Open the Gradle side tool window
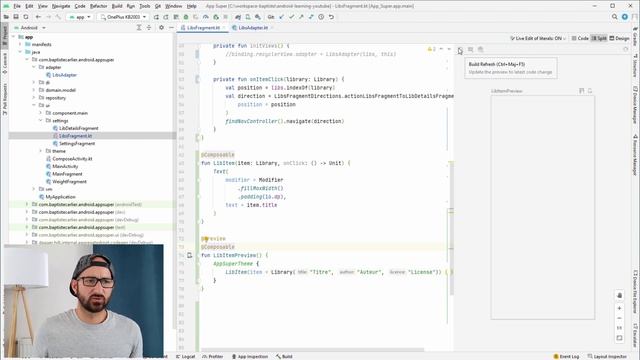The width and height of the screenshot is (640, 360). (636, 37)
